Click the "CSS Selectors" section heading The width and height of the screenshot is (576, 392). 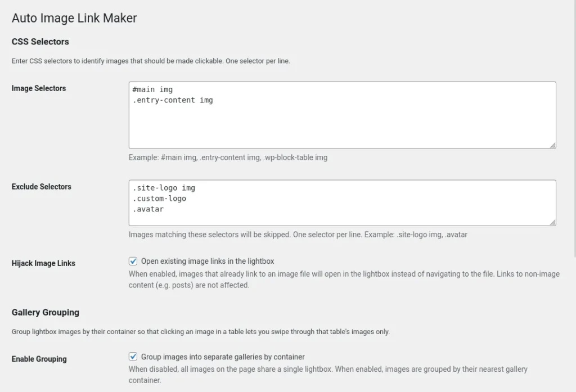[40, 42]
